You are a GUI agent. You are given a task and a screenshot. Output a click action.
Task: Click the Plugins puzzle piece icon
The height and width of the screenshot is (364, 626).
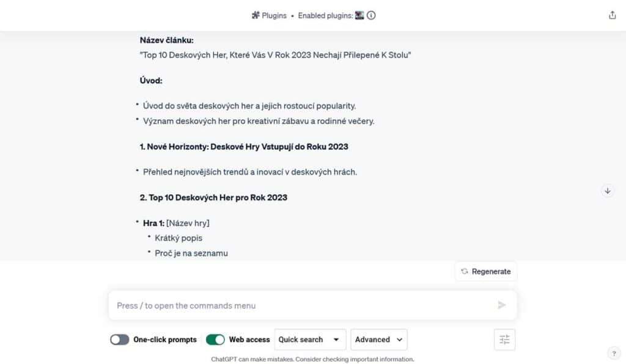[256, 15]
